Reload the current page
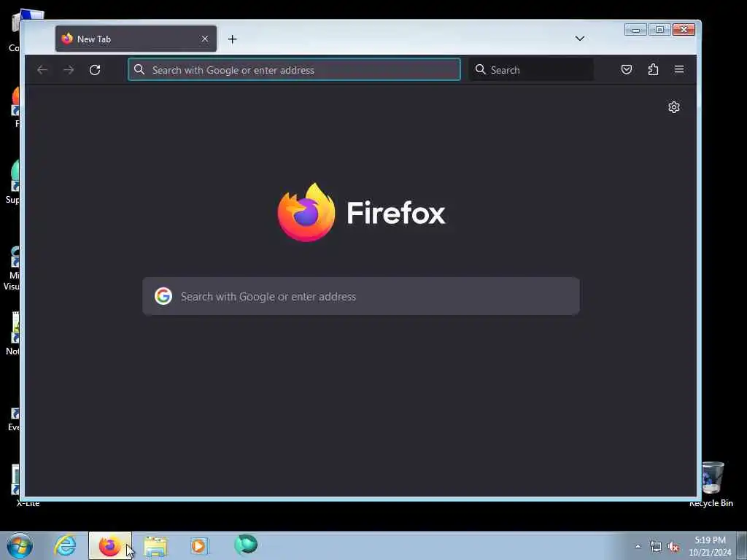 [x=95, y=70]
